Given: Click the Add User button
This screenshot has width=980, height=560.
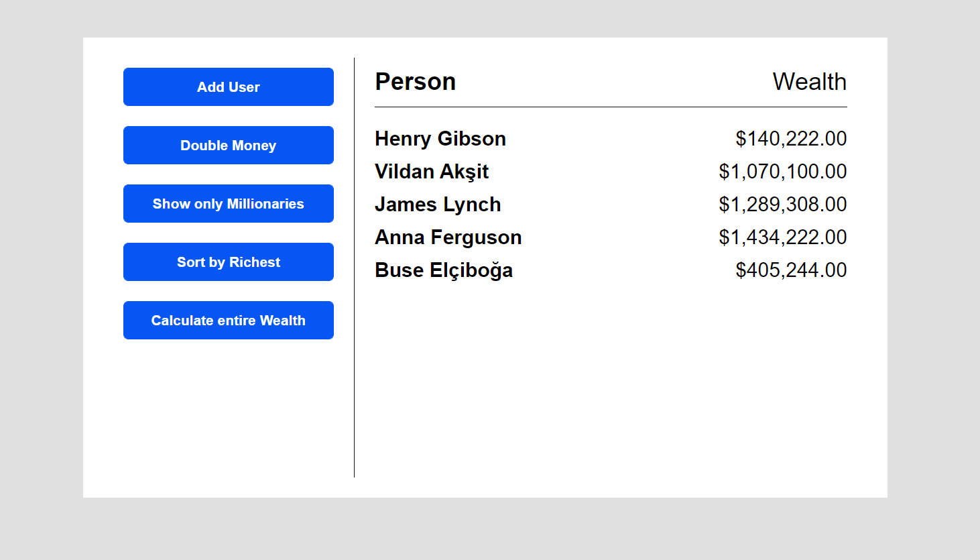Looking at the screenshot, I should coord(228,87).
